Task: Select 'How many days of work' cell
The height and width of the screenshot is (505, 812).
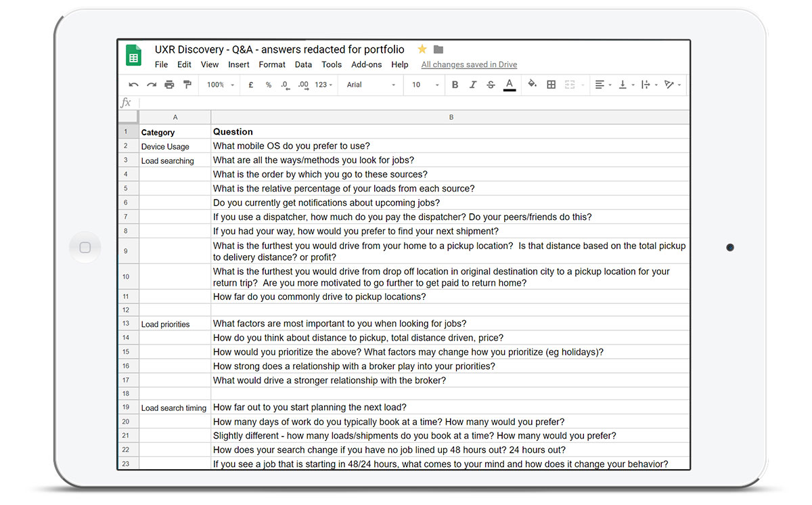Action: [x=451, y=422]
